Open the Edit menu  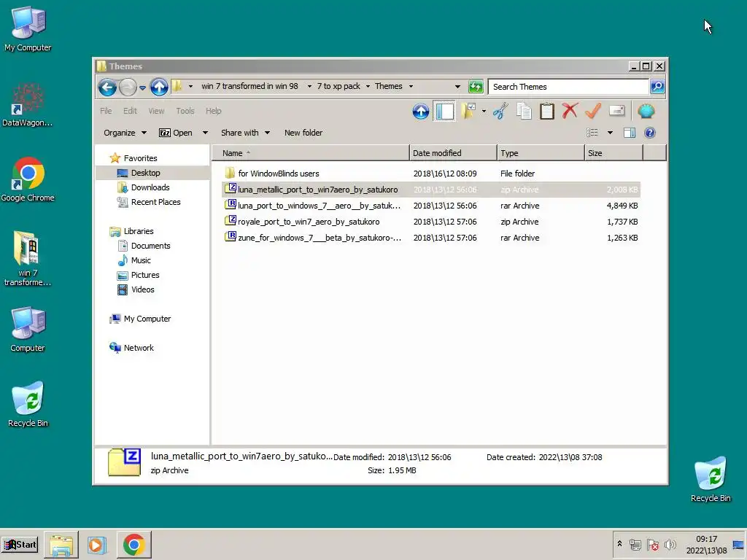130,111
